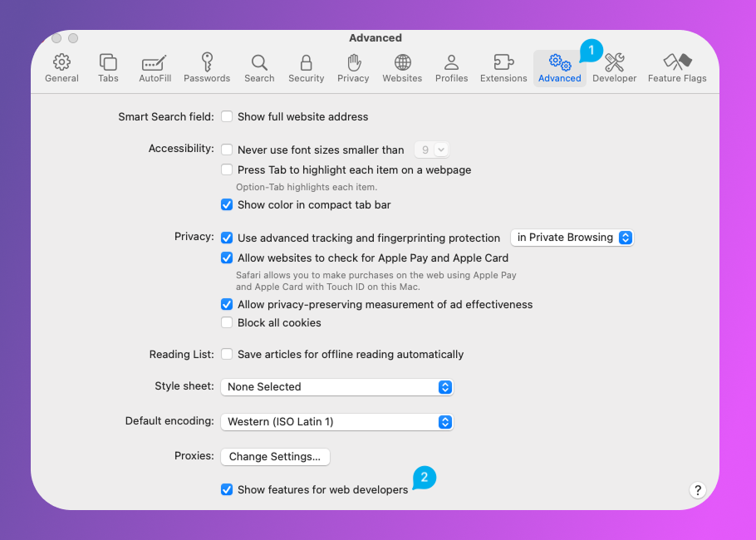
Task: Open the AutoFill preferences icon
Action: (155, 63)
